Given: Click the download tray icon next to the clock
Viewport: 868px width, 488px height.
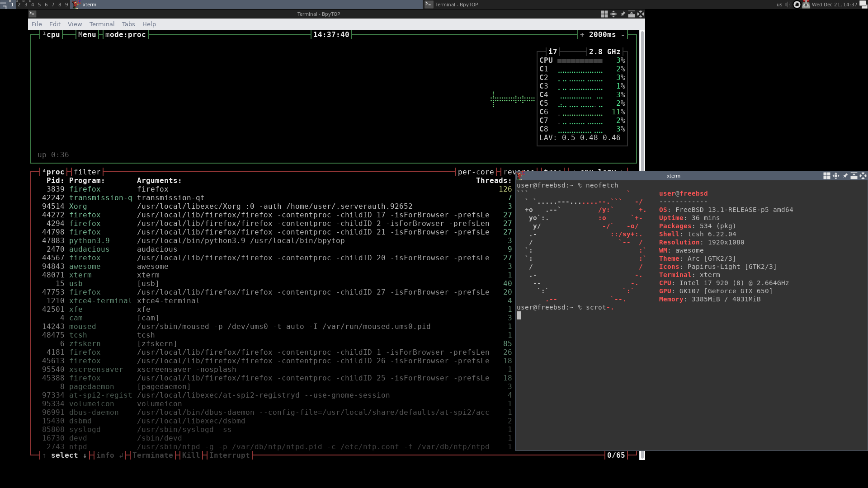Looking at the screenshot, I should click(x=806, y=5).
